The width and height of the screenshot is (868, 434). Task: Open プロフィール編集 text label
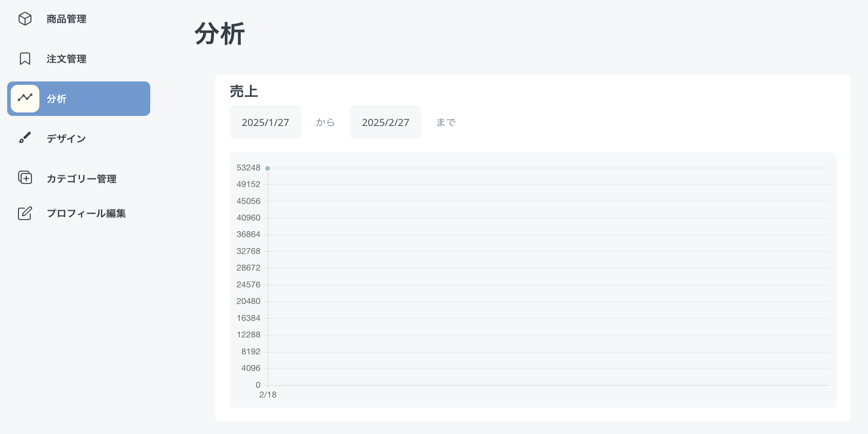click(x=86, y=214)
